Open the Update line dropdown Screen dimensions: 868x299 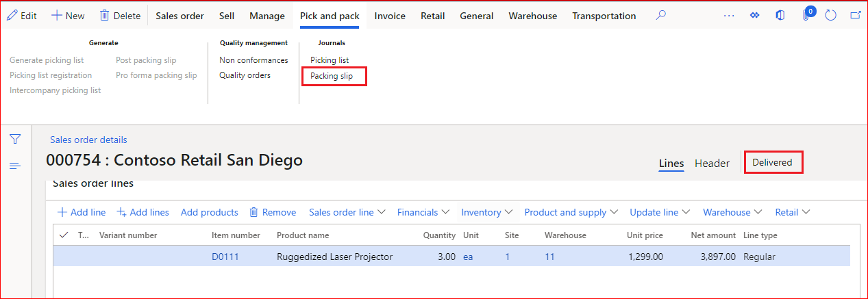pyautogui.click(x=660, y=212)
